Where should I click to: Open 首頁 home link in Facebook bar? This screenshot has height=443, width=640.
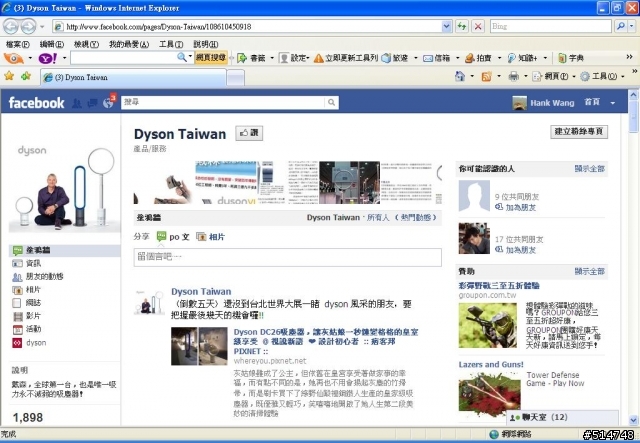pyautogui.click(x=592, y=102)
